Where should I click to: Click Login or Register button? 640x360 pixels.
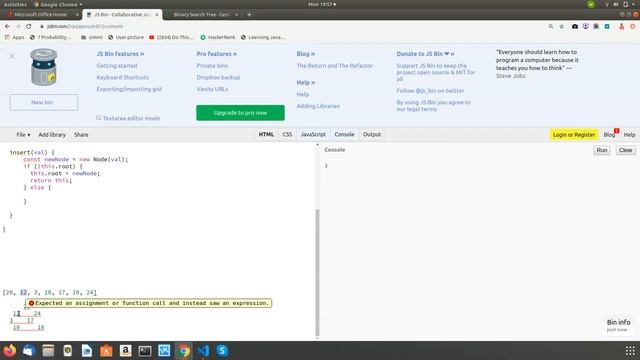tap(573, 134)
